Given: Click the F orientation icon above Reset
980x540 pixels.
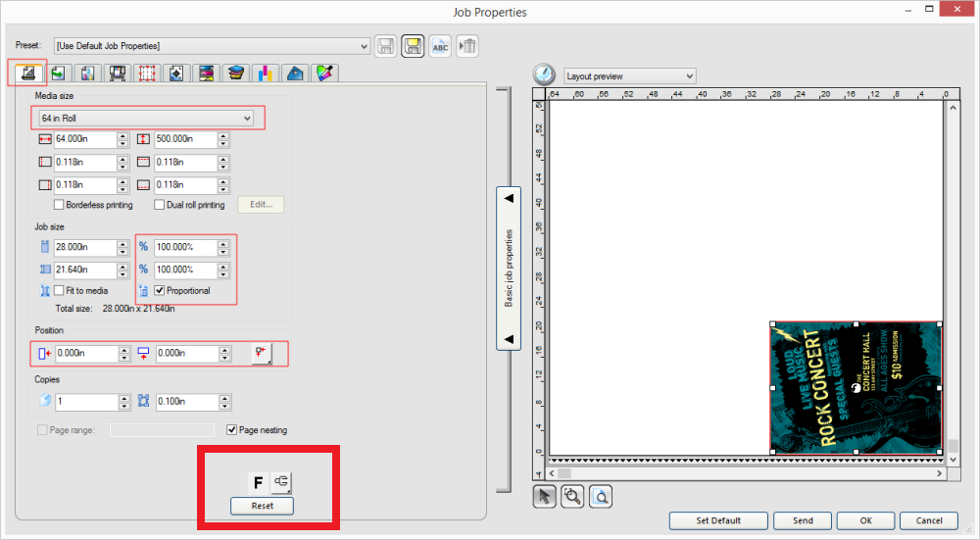Looking at the screenshot, I should click(258, 482).
